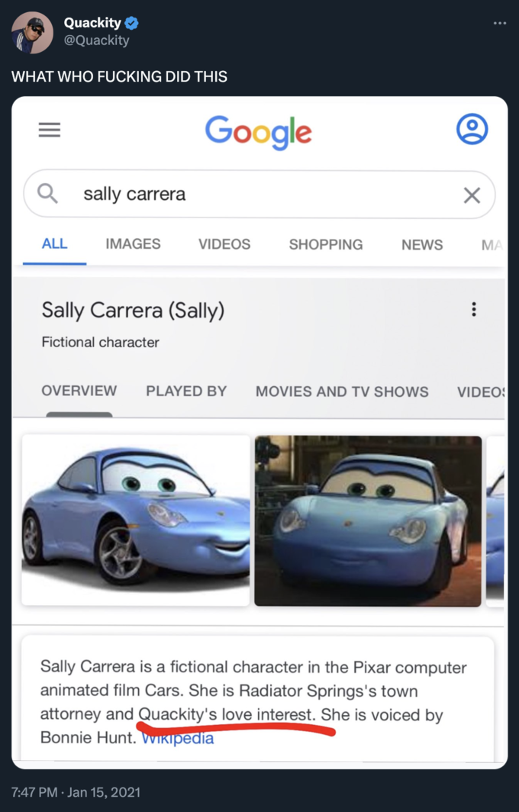
Task: Open Sally Carrera panel's vertical dots menu
Action: 473,310
